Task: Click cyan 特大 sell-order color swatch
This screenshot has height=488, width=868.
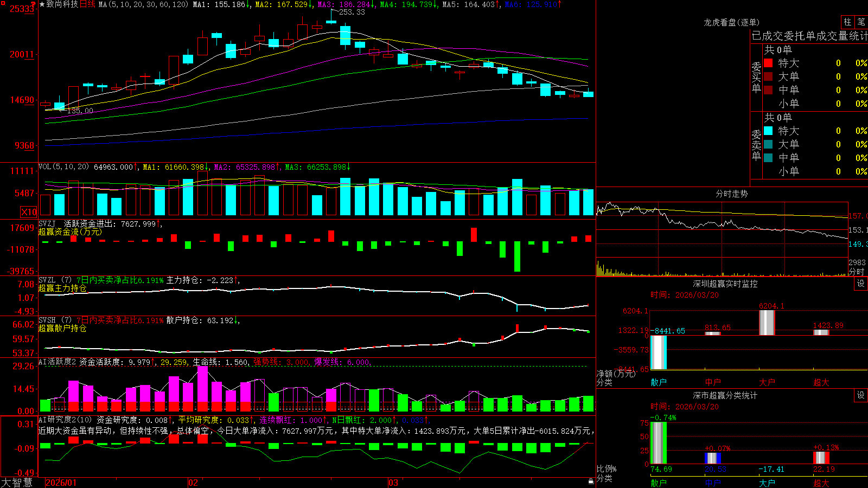Action: pos(768,131)
